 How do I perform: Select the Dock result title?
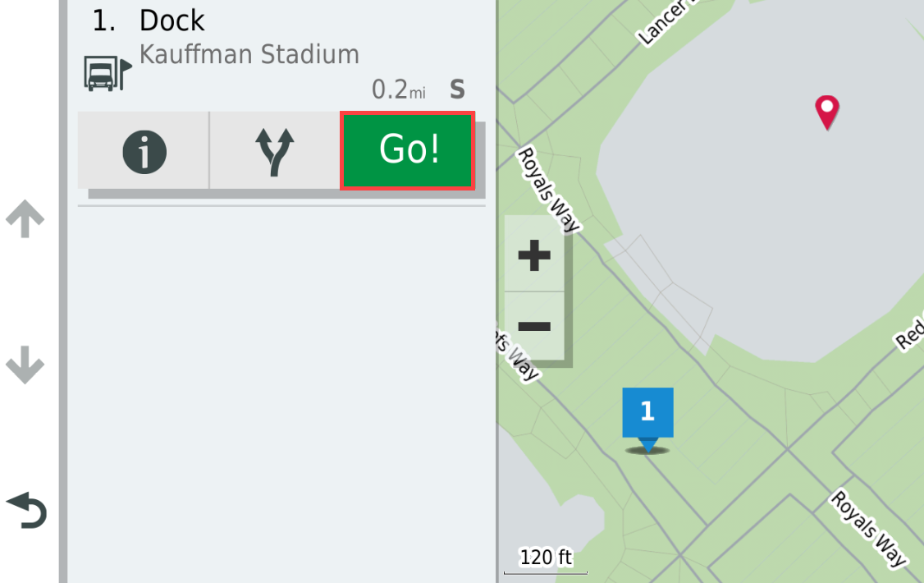coord(172,21)
